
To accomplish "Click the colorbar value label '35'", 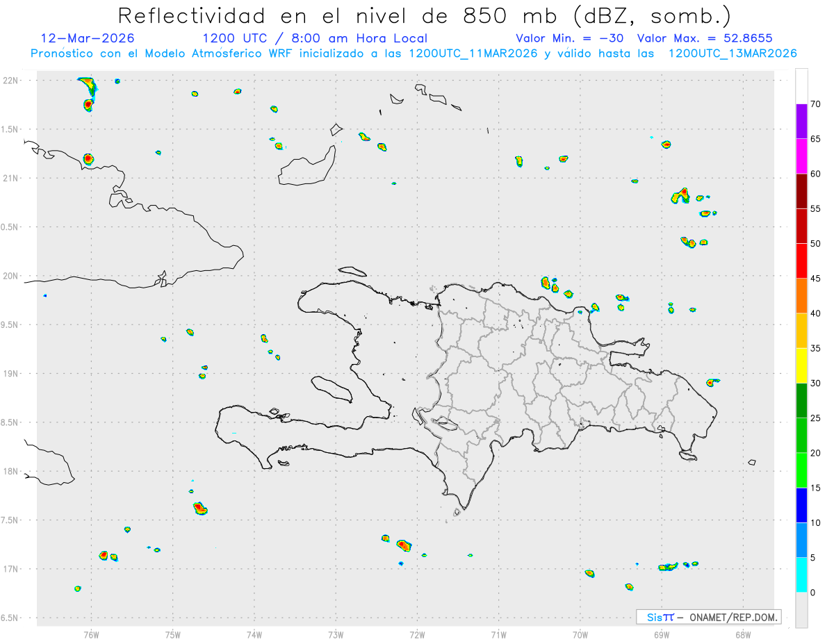I will coord(815,348).
